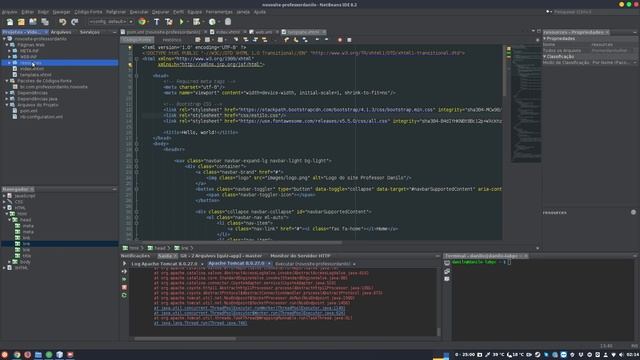Click the volume icon in system tray

[621, 355]
